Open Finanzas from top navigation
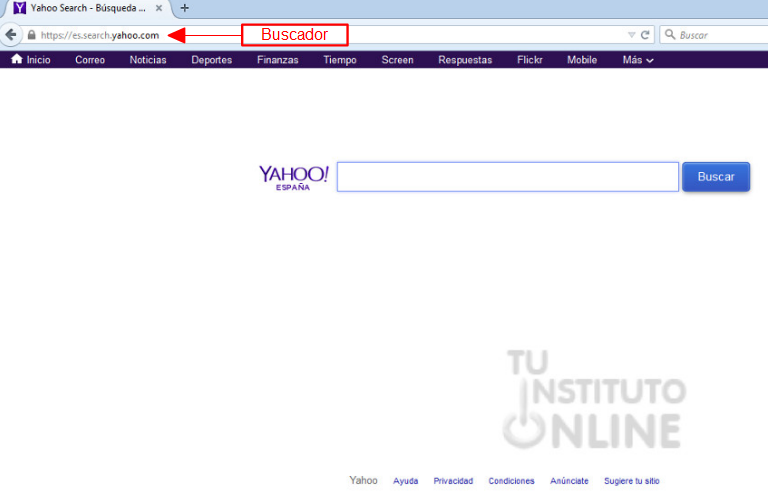 pyautogui.click(x=277, y=60)
